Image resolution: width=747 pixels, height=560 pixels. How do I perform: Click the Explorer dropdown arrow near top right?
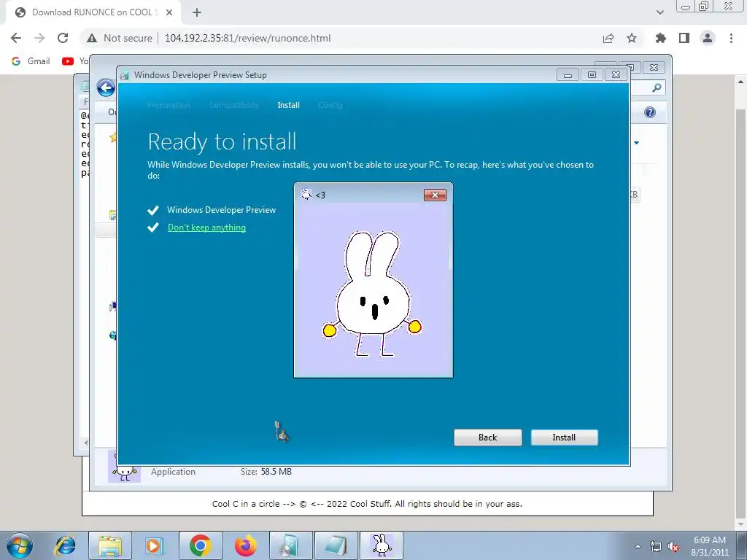636,142
